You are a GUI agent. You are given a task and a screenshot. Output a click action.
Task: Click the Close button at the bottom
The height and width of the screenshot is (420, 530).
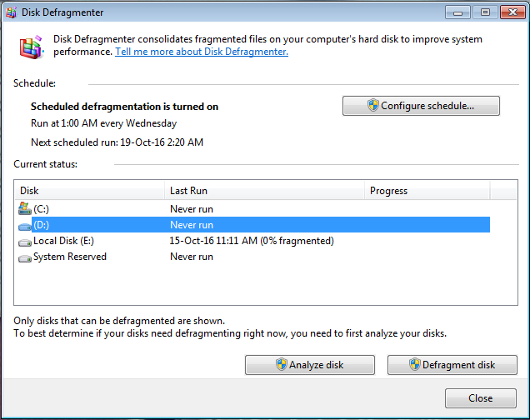point(480,398)
